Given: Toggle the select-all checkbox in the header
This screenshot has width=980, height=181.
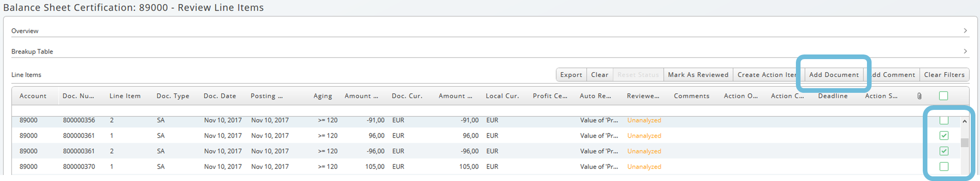Looking at the screenshot, I should 944,96.
